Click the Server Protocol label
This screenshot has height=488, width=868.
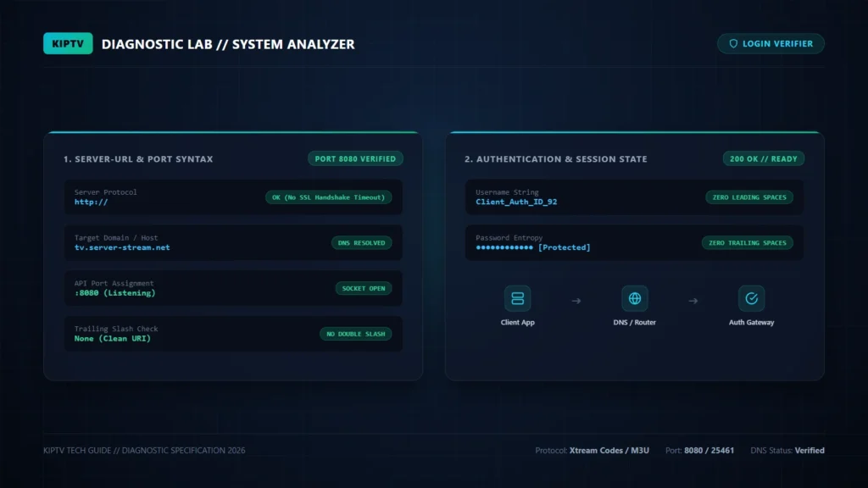click(106, 192)
